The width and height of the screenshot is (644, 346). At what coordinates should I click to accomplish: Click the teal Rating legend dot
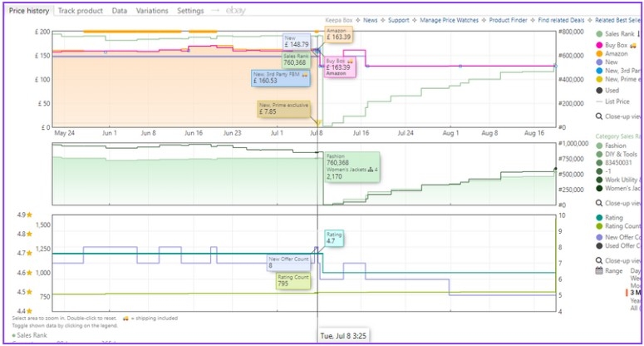[x=600, y=218]
